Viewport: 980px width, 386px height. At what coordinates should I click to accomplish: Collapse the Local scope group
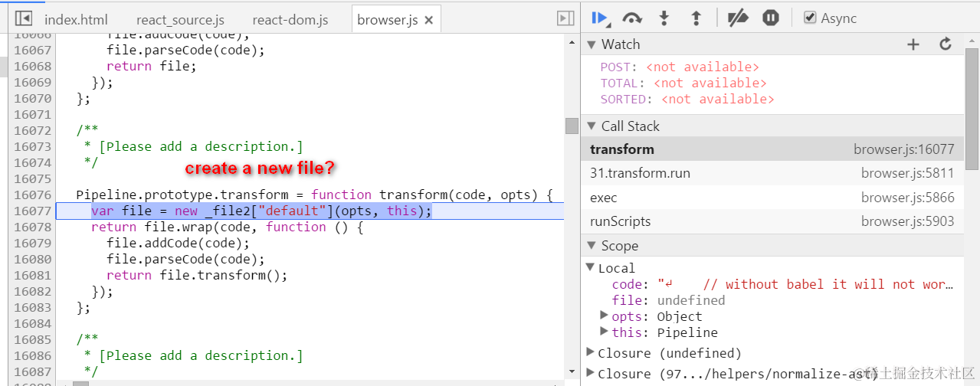click(590, 267)
